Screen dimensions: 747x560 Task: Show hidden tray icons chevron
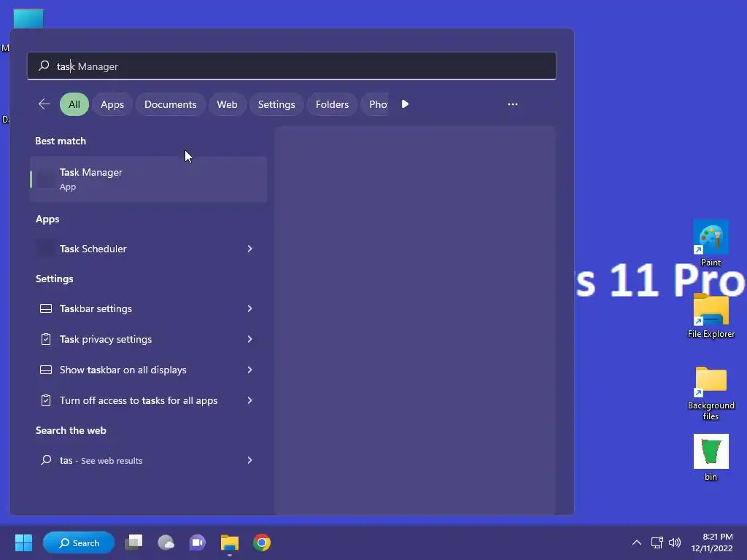click(x=636, y=542)
